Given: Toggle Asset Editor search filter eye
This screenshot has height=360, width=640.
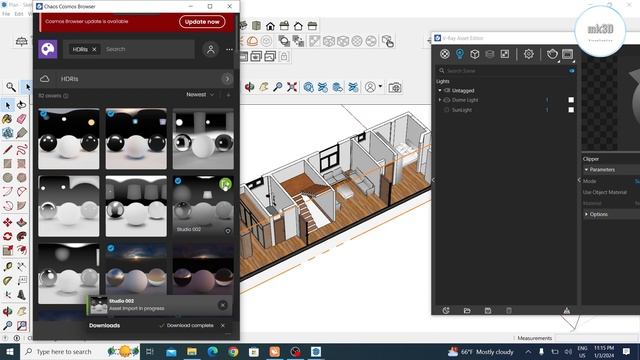Looking at the screenshot, I should click(x=571, y=71).
